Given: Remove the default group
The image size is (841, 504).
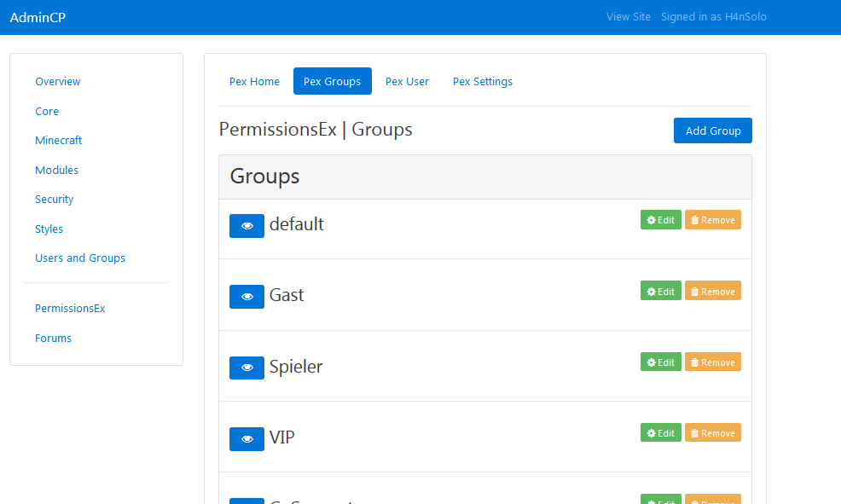Looking at the screenshot, I should point(712,220).
